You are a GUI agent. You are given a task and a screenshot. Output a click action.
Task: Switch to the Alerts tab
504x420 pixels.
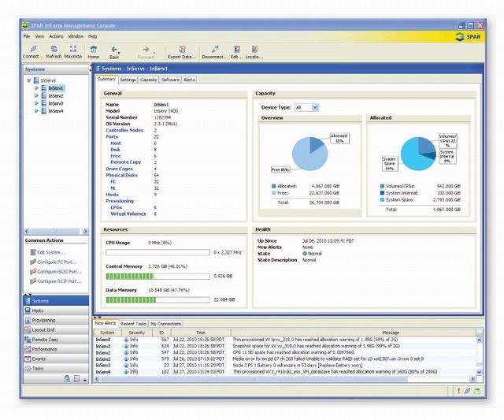pos(189,80)
